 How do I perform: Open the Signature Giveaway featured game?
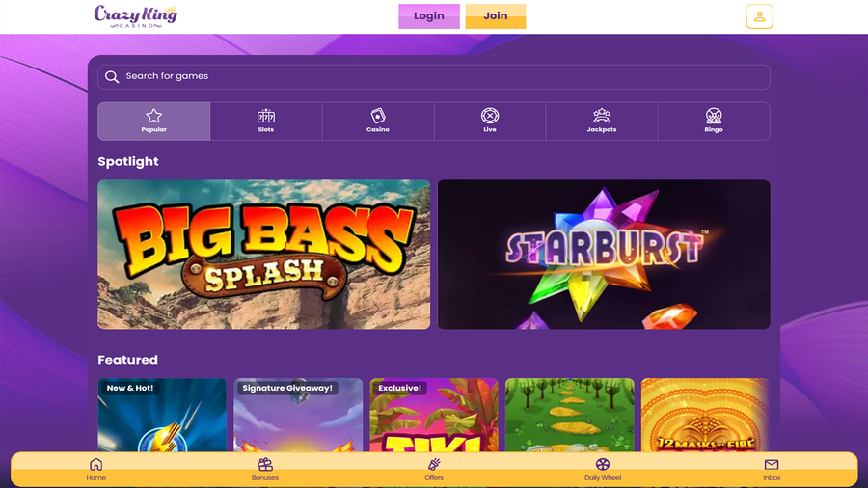298,415
